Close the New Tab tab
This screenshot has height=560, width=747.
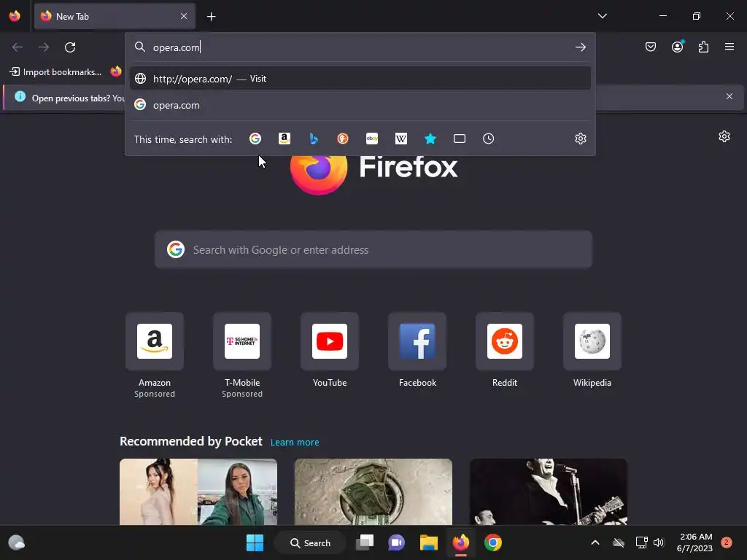click(184, 16)
